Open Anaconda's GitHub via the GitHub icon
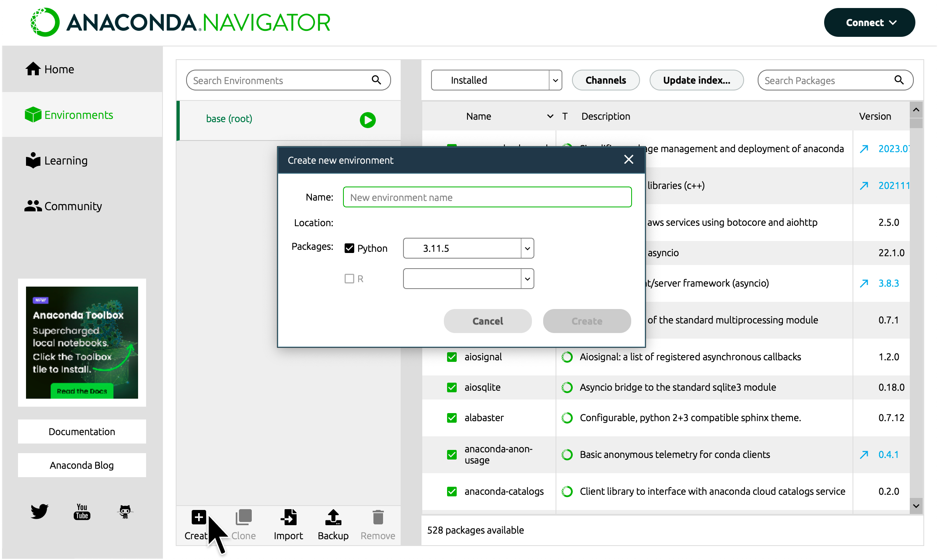The height and width of the screenshot is (560, 939). (x=125, y=512)
